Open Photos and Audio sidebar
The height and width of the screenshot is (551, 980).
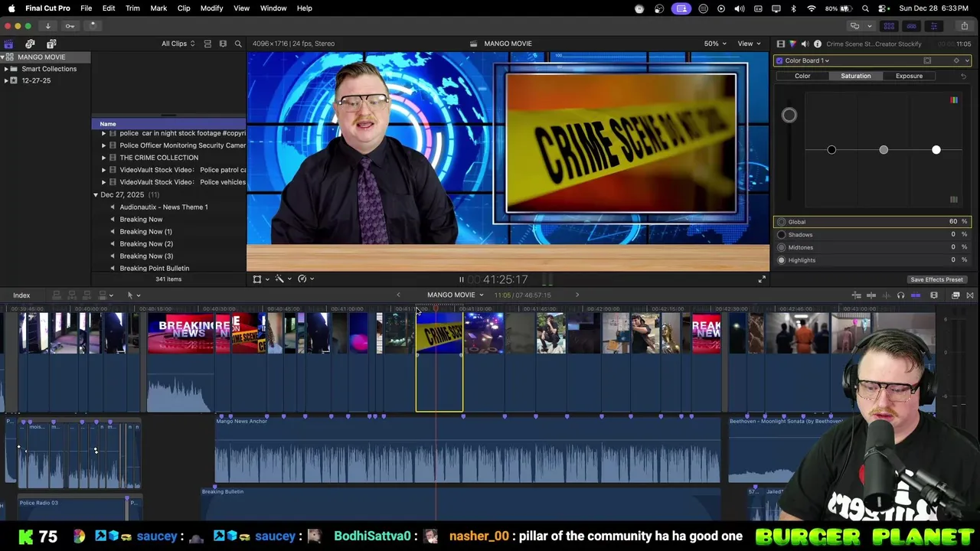pos(30,44)
